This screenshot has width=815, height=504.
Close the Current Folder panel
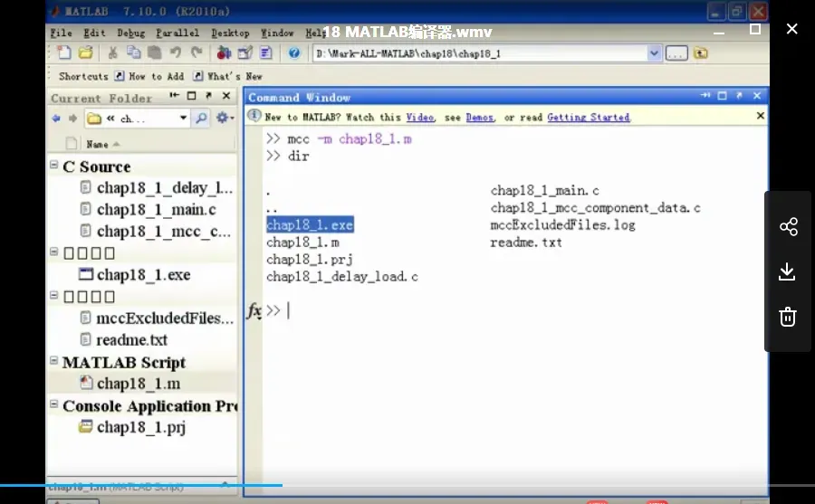(226, 96)
